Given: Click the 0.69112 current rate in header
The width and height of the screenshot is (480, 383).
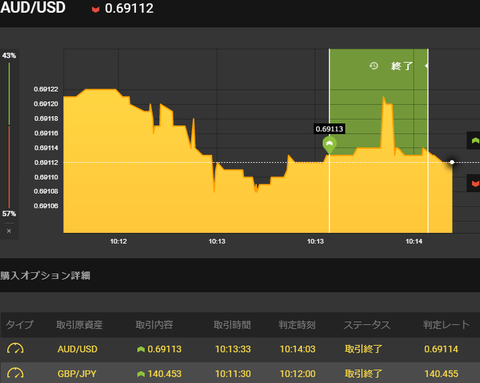Looking at the screenshot, I should (x=129, y=8).
